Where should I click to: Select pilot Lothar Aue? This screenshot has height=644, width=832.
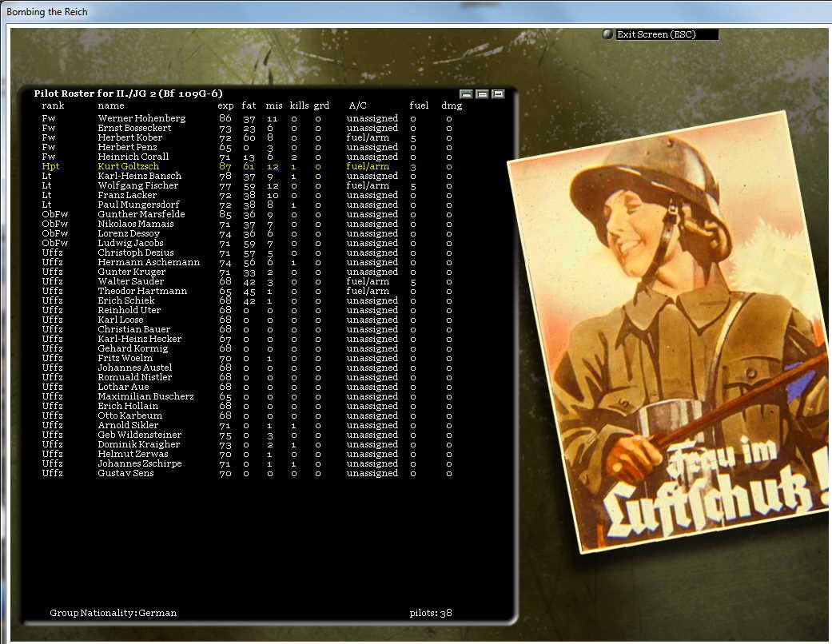click(123, 386)
